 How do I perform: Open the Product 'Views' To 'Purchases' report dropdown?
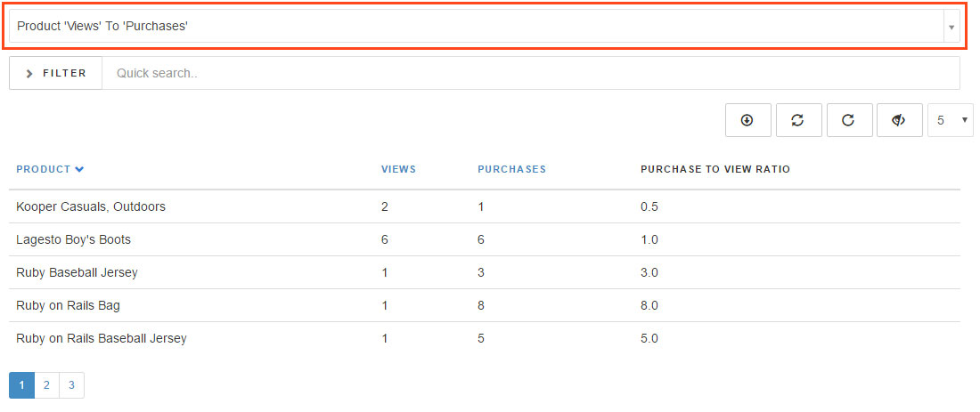[x=485, y=26]
